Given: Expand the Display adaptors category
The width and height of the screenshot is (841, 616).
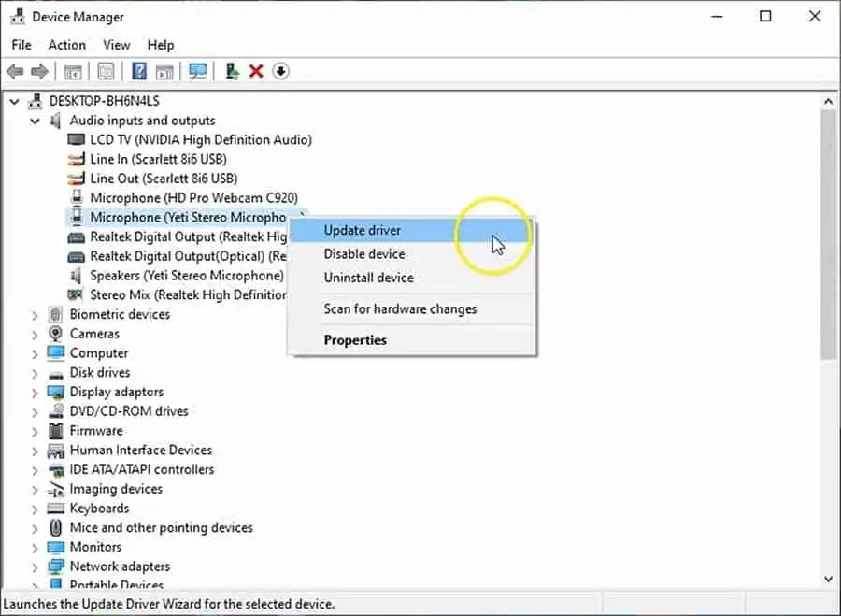Looking at the screenshot, I should (36, 392).
